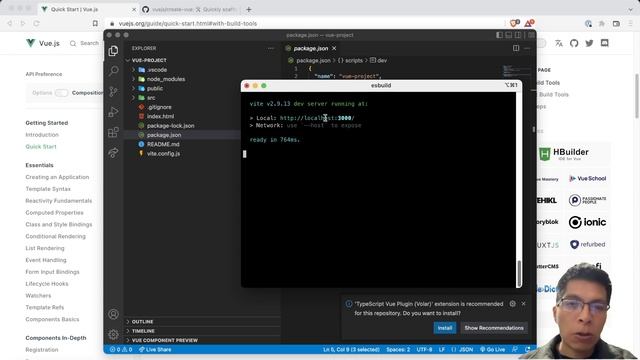Click the Twitter icon on Vue.js site header
640x360 pixels.
[589, 43]
